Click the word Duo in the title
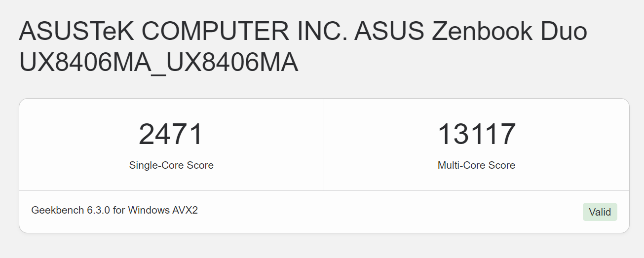Screen dimensions: 644x258 point(558,33)
